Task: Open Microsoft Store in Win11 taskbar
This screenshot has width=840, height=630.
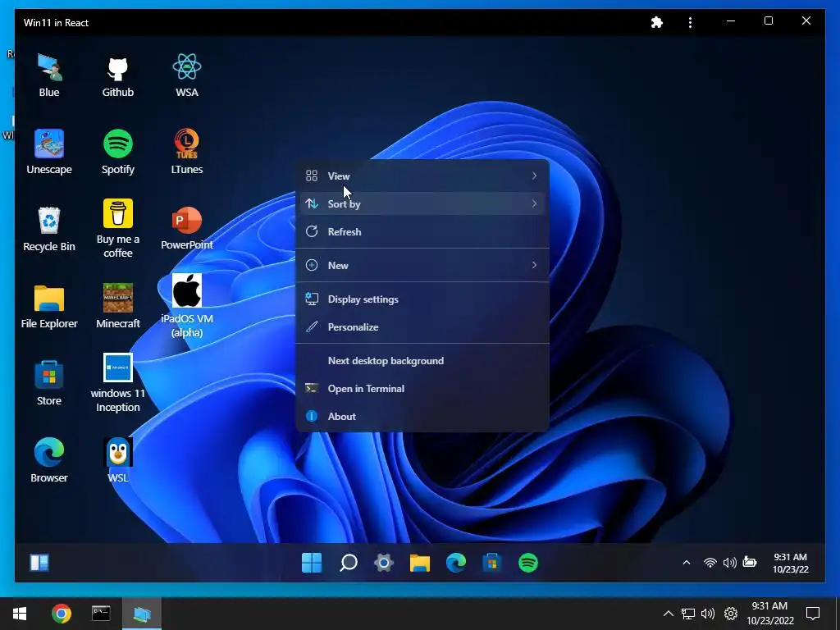Action: coord(492,563)
